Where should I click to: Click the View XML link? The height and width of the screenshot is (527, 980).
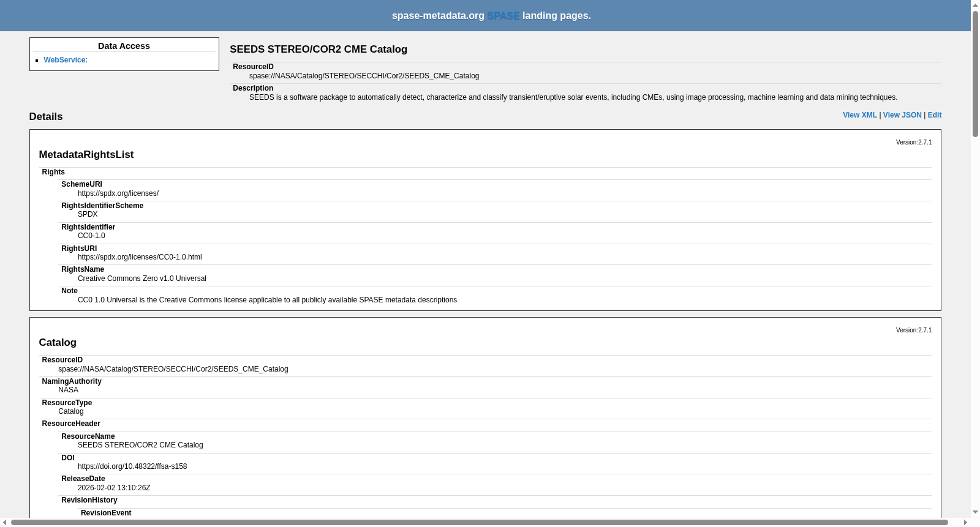click(860, 115)
